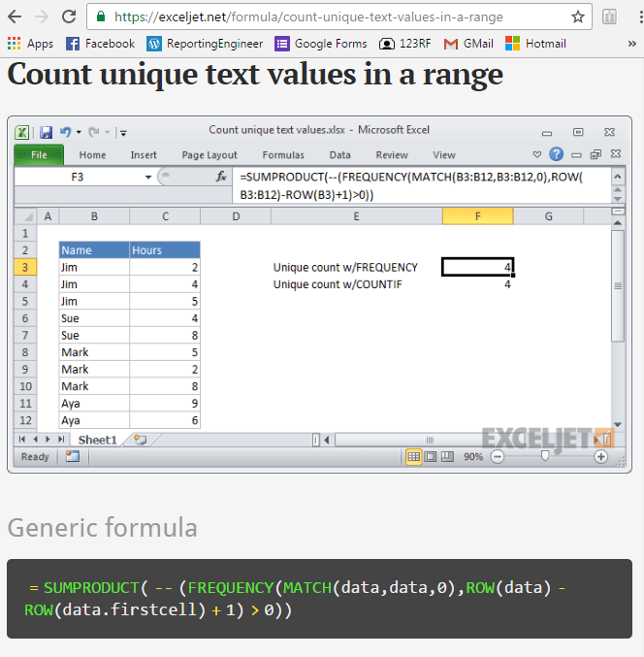Open the ReportingEngineer bookmark
Screen dimensions: 644x657
(x=205, y=44)
